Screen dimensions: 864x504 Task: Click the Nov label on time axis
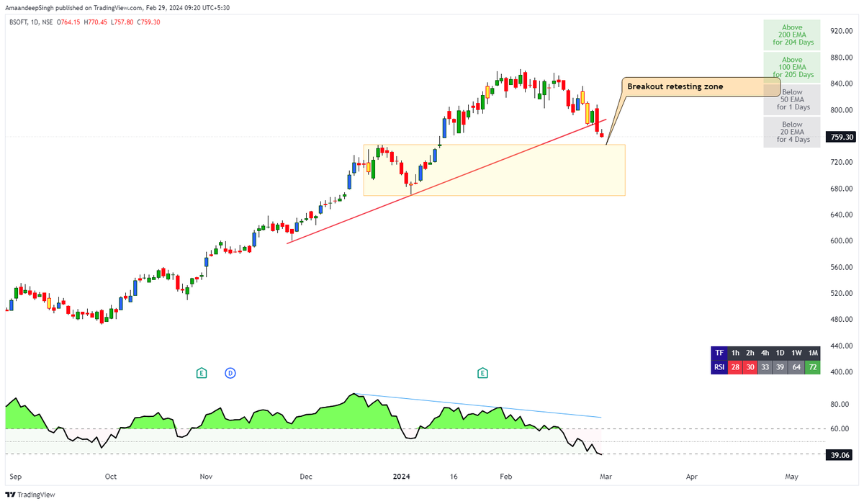206,477
